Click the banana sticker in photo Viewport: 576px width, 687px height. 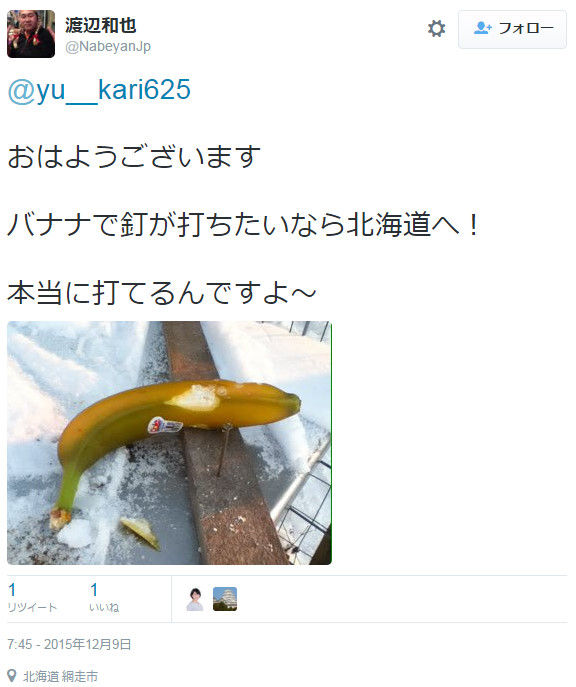click(165, 425)
